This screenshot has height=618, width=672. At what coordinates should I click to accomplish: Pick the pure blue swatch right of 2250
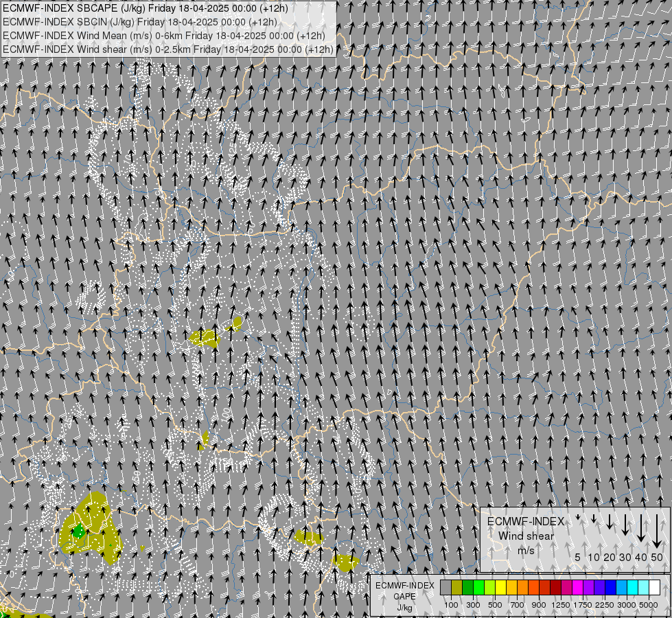pyautogui.click(x=610, y=588)
